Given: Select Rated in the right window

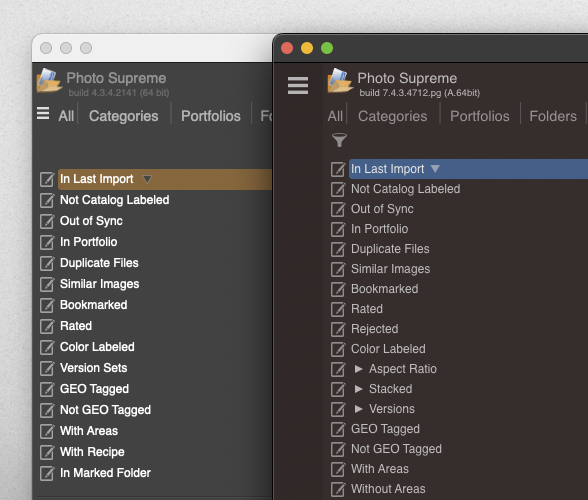Looking at the screenshot, I should click(x=367, y=309).
